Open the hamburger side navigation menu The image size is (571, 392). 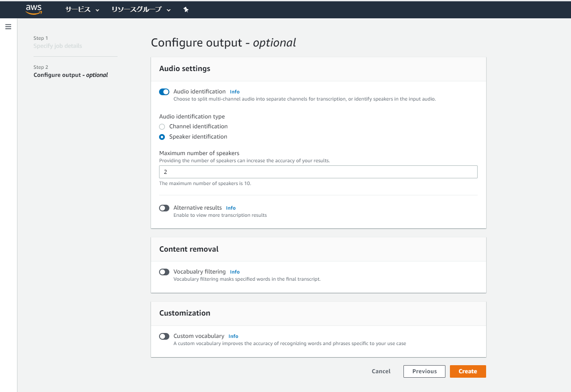8,27
